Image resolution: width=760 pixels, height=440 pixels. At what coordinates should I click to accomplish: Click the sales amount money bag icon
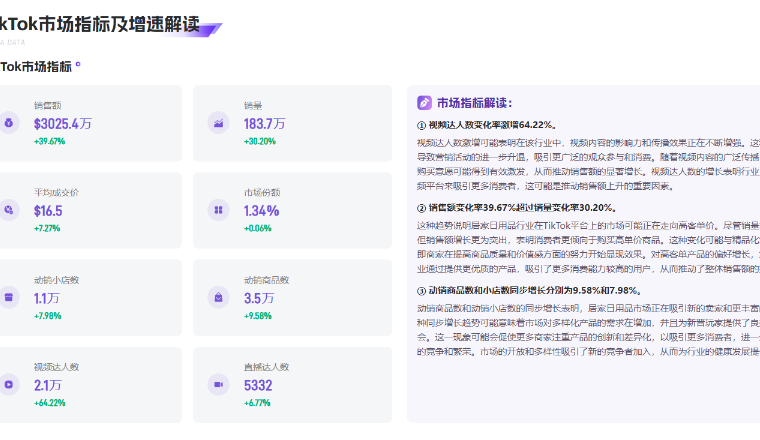(x=9, y=123)
